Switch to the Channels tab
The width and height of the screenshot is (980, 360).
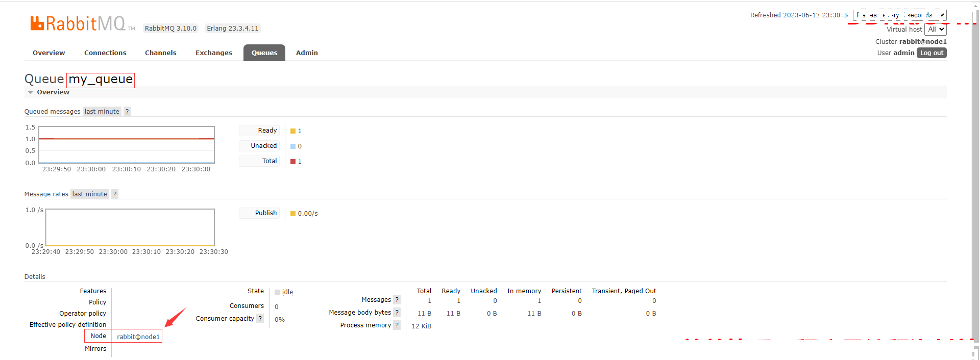coord(161,53)
